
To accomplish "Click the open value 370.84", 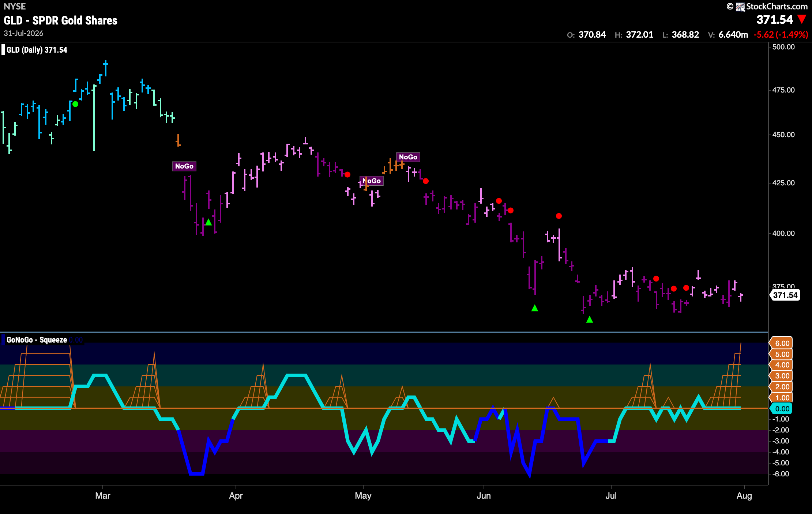I will (x=592, y=35).
